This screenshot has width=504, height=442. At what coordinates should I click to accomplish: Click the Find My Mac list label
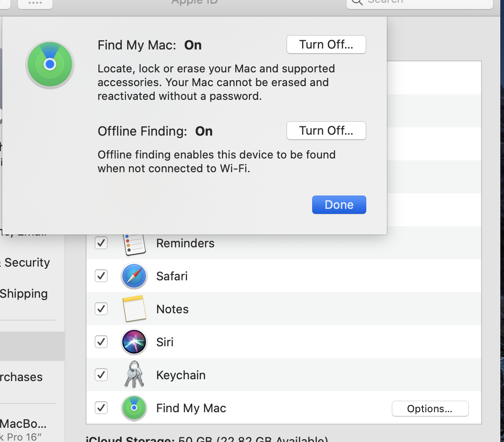pos(191,408)
